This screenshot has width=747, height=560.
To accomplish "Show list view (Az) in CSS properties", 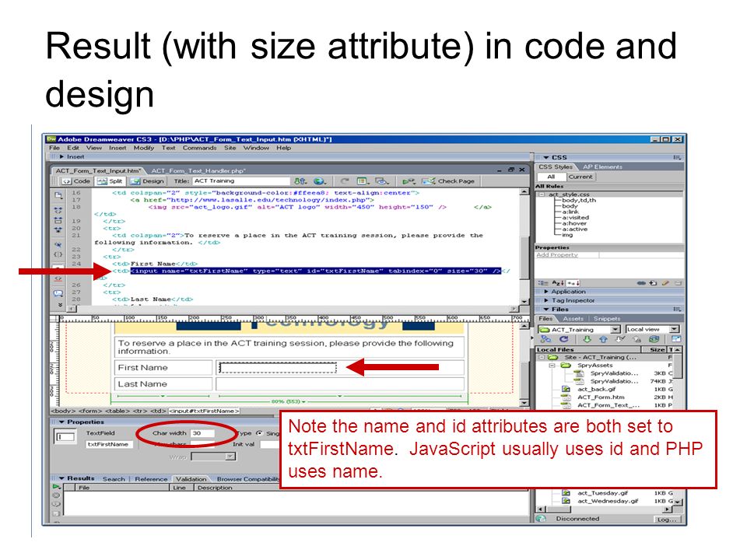I will click(558, 283).
